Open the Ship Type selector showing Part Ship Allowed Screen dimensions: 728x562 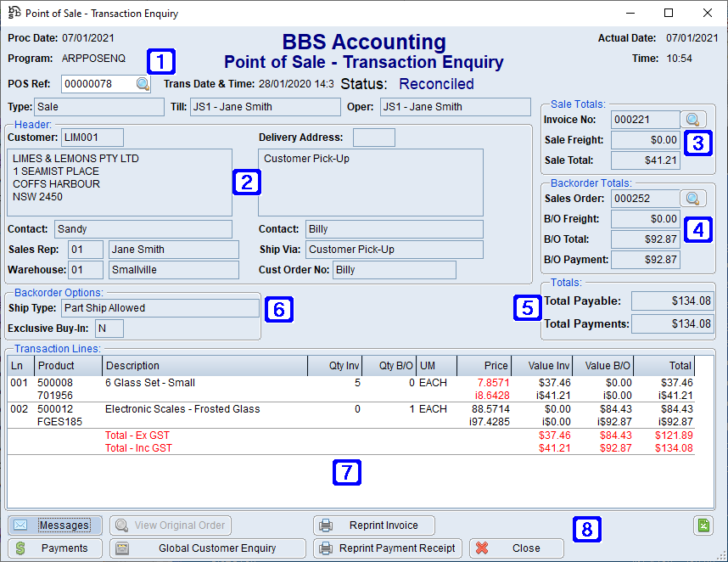160,308
